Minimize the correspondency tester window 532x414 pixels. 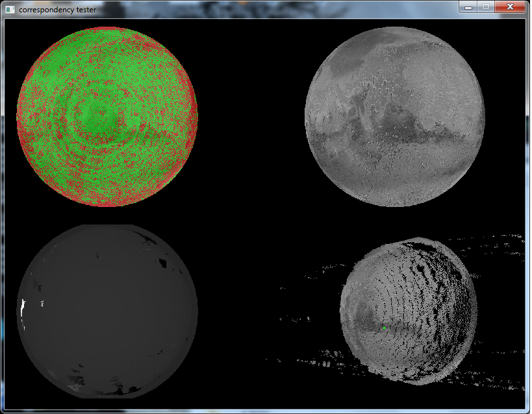point(468,6)
